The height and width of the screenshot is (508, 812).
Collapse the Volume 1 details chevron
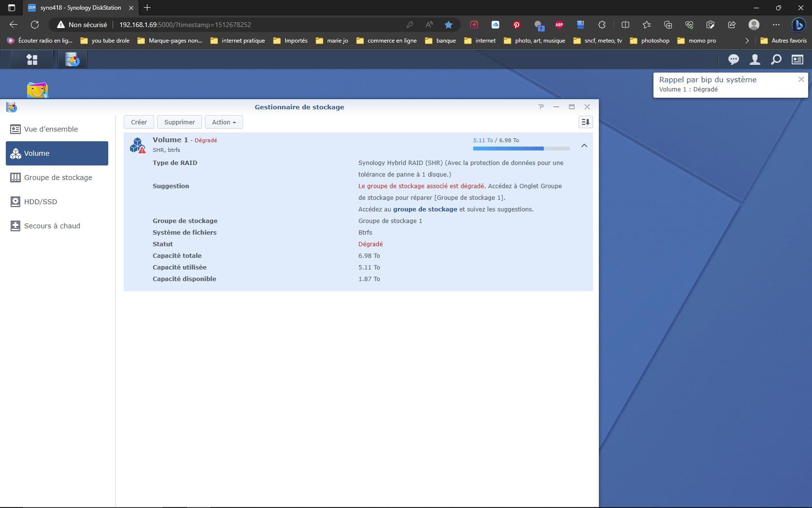pyautogui.click(x=584, y=146)
